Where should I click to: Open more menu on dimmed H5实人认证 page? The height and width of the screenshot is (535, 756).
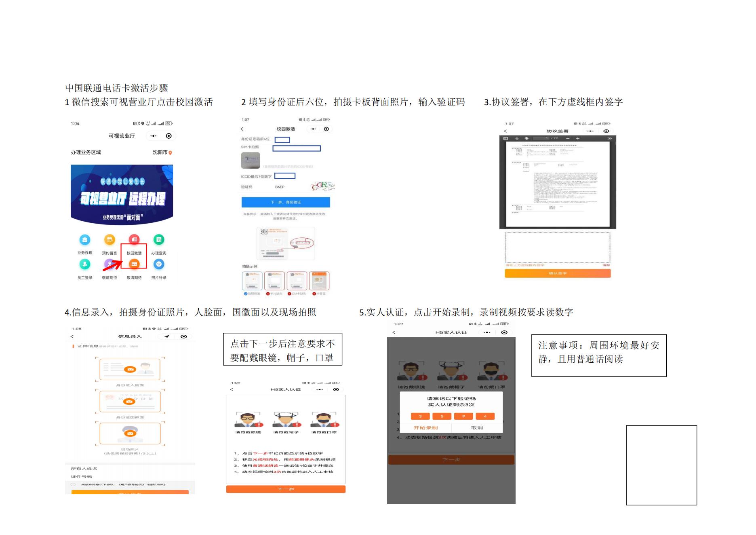tap(487, 332)
